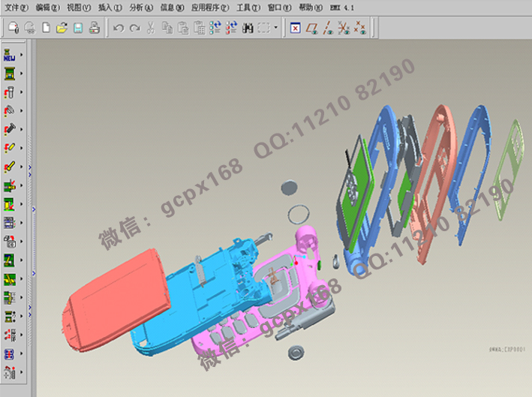
Task: Open the 文件 (File) menu
Action: click(x=17, y=7)
